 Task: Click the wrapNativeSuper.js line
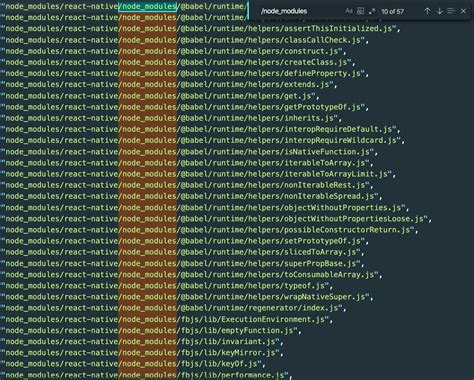coord(187,297)
